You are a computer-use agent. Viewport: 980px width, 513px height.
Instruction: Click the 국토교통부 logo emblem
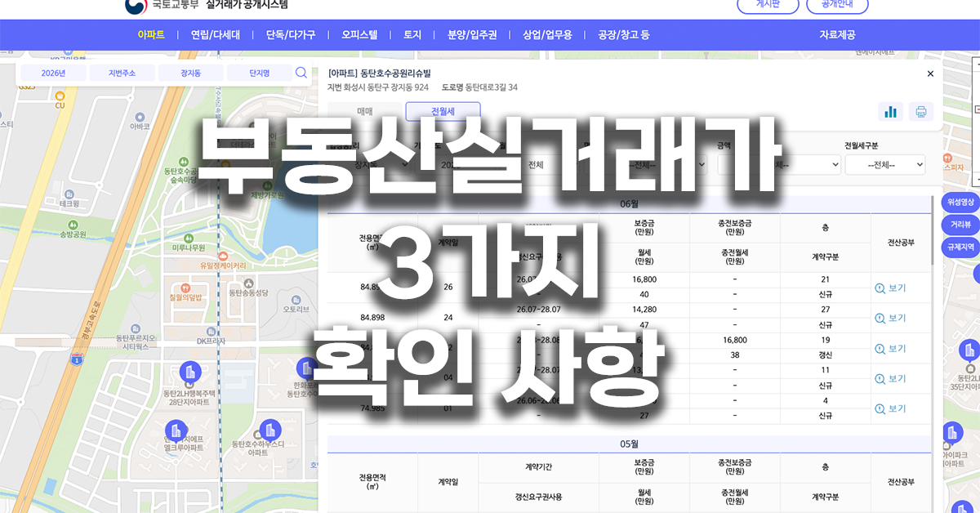click(x=136, y=5)
